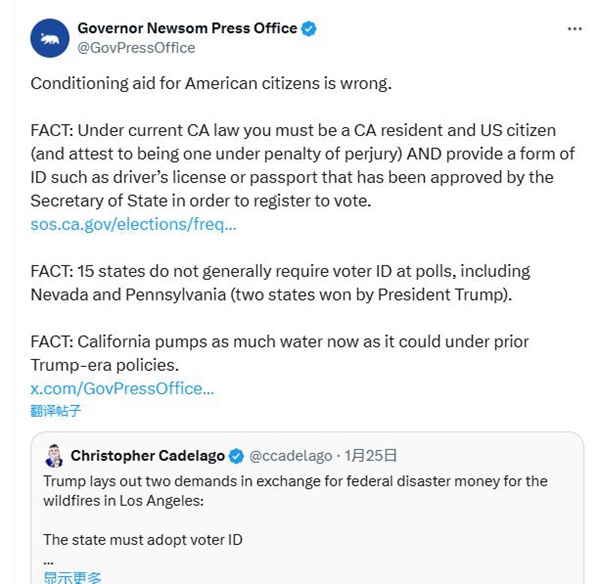
Task: Open the three-dot more options menu
Action: 574,29
